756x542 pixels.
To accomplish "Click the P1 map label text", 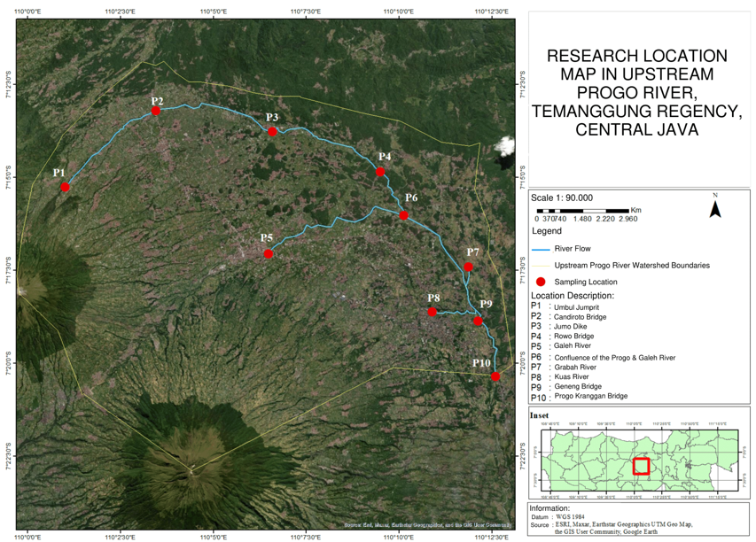I will (x=58, y=173).
